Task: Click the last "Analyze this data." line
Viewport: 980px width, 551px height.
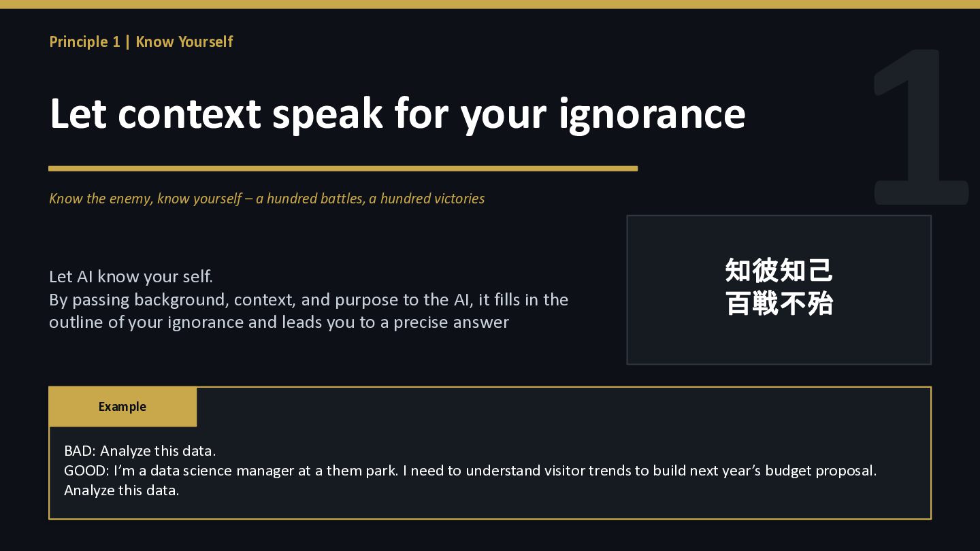Action: point(122,490)
